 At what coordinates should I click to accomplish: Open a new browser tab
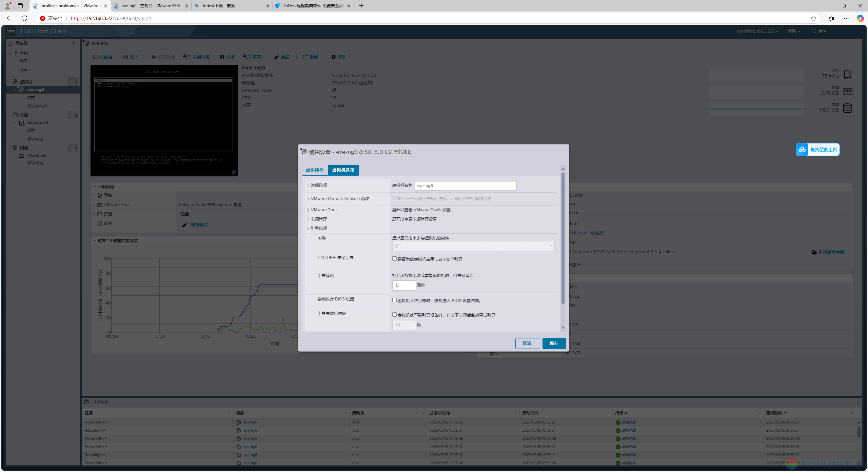361,6
